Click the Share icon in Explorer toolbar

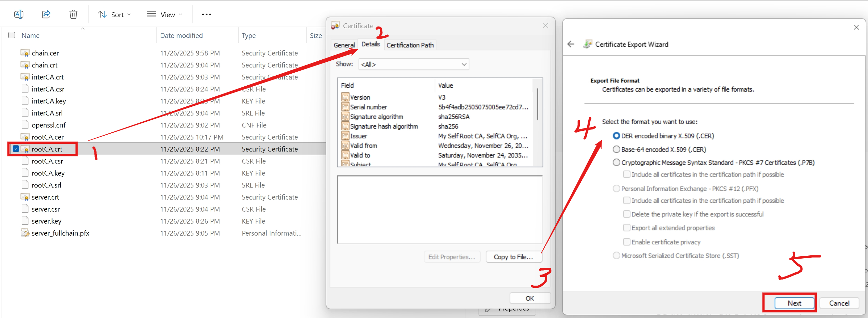pyautogui.click(x=46, y=14)
